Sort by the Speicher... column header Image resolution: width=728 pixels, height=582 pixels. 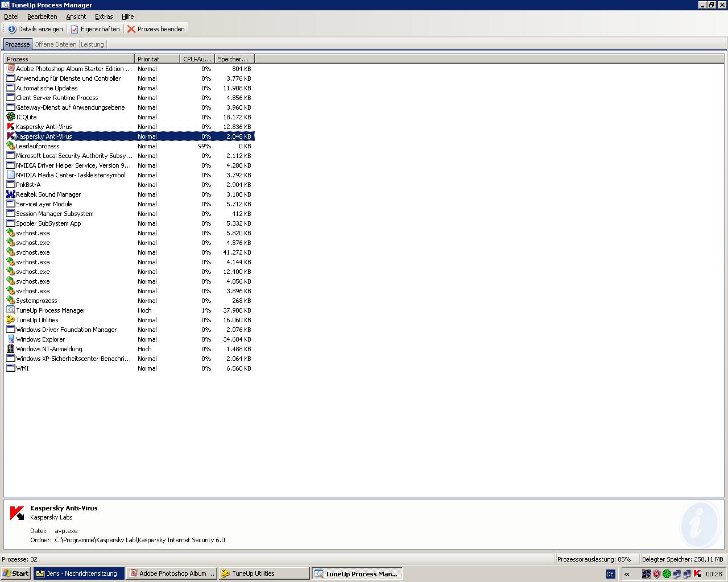coord(234,59)
